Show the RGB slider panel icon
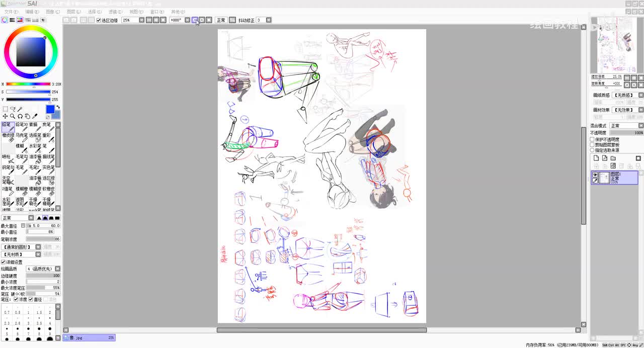644x348 pixels. [x=12, y=20]
